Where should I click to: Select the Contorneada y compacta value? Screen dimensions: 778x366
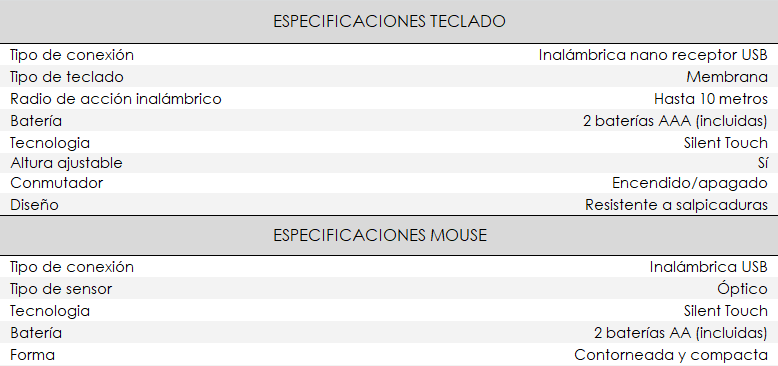pyautogui.click(x=671, y=355)
